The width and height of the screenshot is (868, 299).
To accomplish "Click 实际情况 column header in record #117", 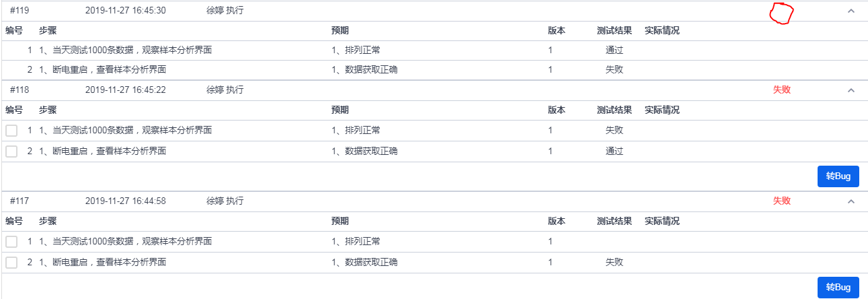I will tap(662, 221).
